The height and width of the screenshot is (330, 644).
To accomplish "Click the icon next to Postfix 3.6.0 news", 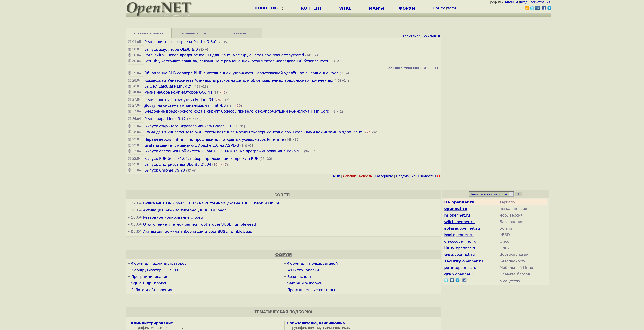I will click(130, 42).
